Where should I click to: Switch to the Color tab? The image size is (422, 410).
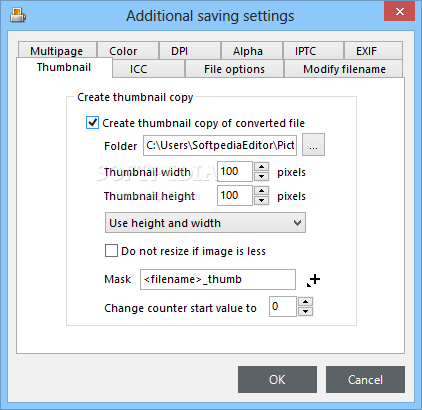click(x=128, y=51)
